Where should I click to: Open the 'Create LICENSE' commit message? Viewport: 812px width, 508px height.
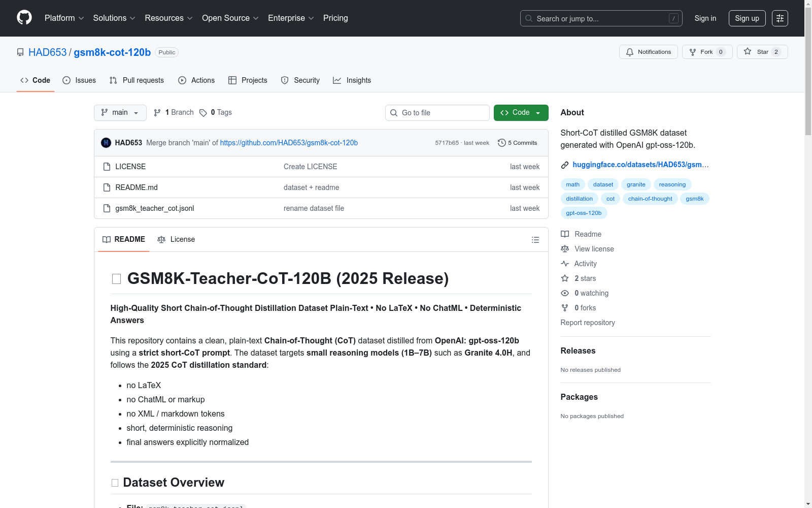point(311,167)
